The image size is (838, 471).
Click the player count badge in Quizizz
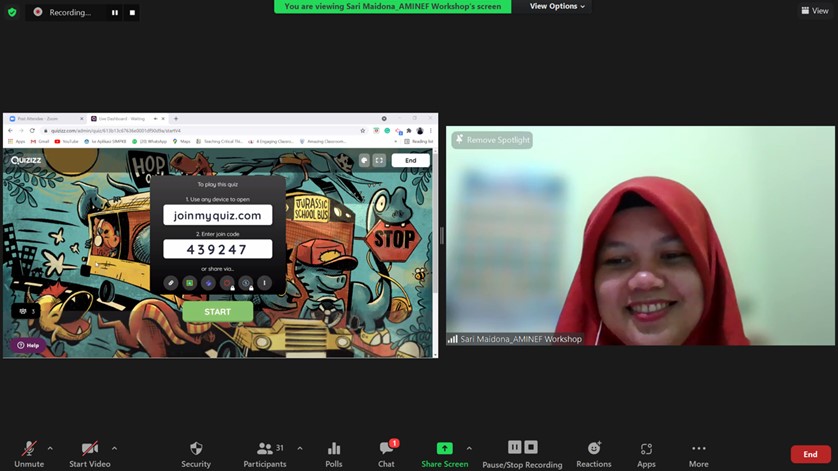pos(26,311)
